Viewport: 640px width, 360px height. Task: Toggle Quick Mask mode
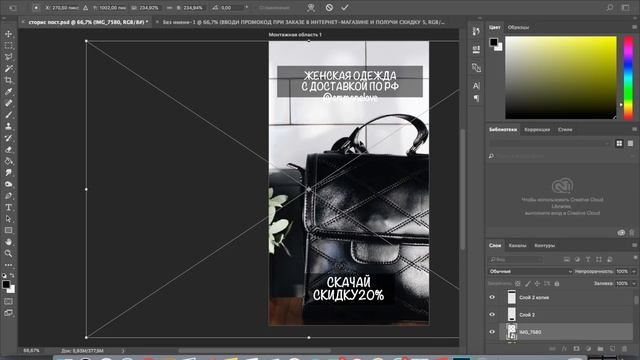[9, 302]
